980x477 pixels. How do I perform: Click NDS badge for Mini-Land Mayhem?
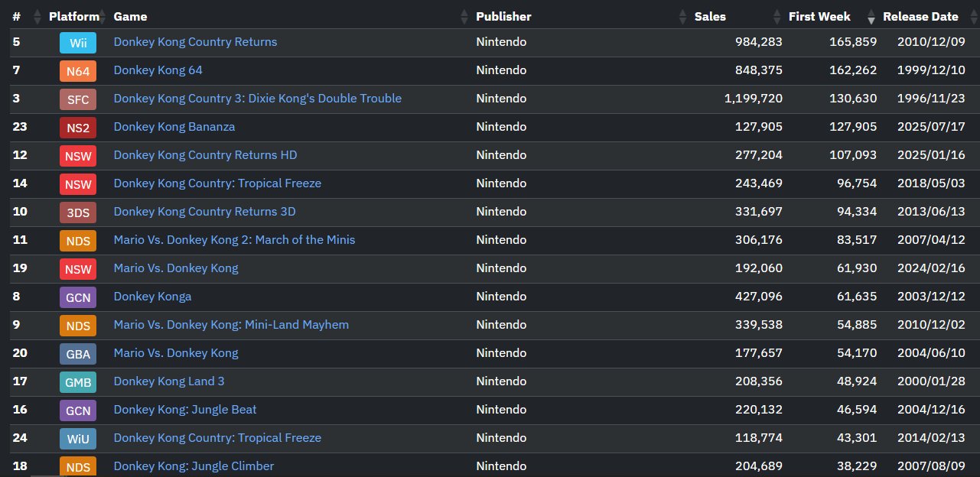pos(78,326)
